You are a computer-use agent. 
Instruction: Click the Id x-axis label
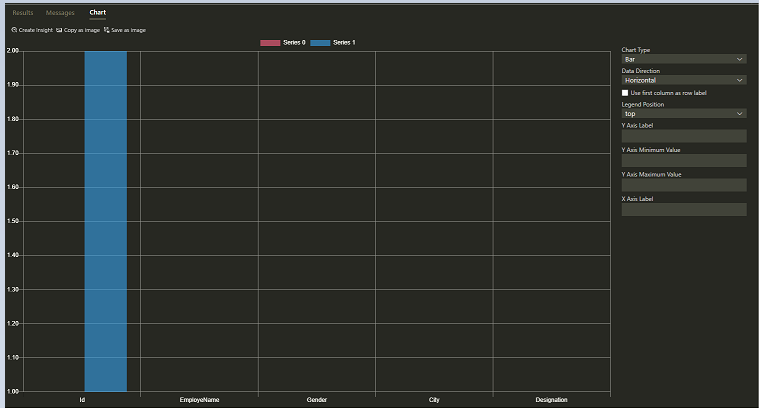click(82, 400)
